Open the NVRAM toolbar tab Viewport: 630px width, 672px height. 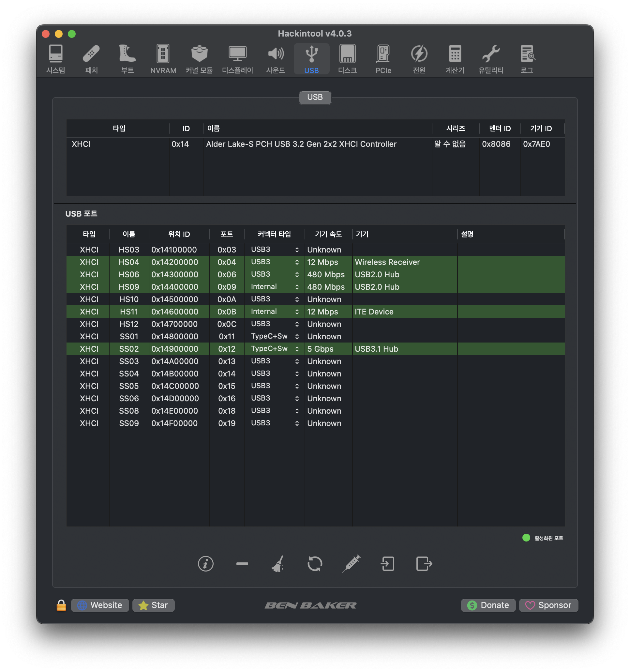(x=163, y=59)
